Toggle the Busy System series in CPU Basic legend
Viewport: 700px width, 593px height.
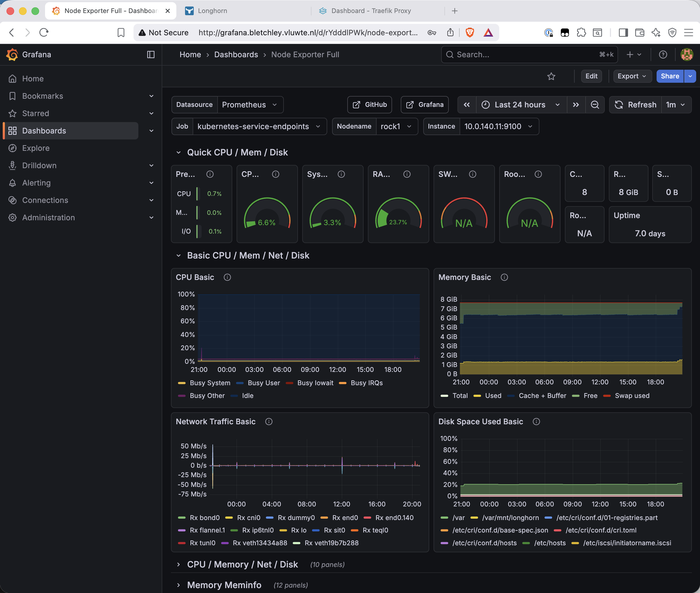click(210, 383)
